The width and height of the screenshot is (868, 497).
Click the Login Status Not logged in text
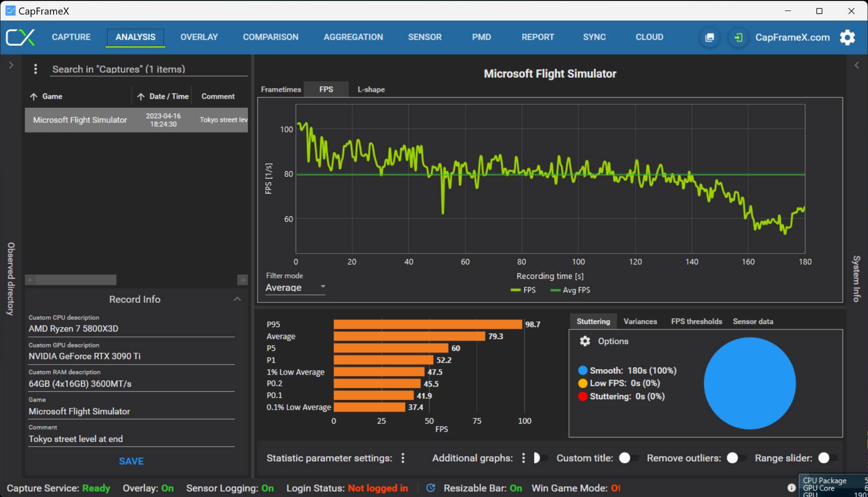[x=378, y=488]
